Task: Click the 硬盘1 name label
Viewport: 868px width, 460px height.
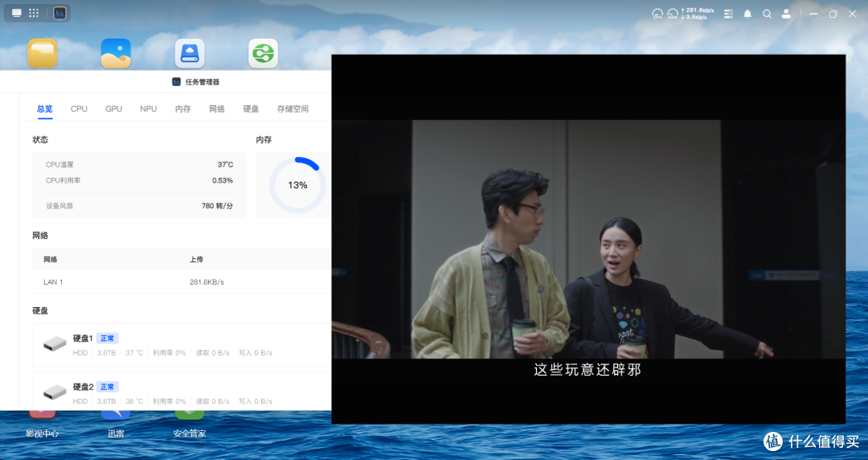Action: pos(83,338)
